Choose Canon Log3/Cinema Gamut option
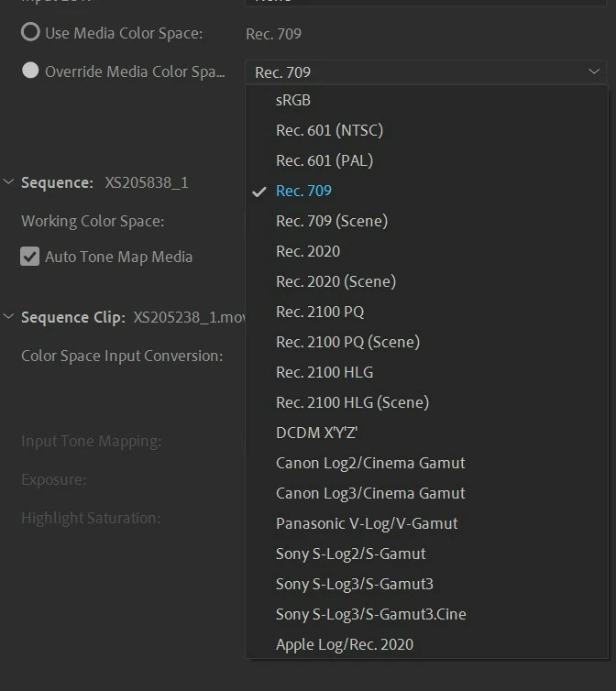Image resolution: width=616 pixels, height=691 pixels. click(426, 493)
